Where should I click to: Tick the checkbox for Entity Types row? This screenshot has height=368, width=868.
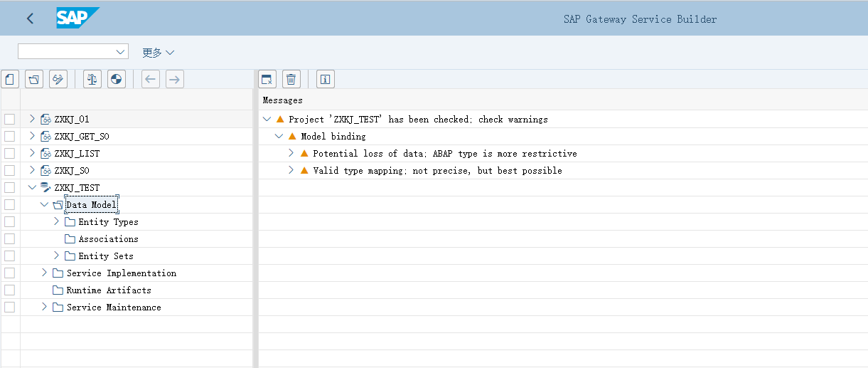(x=9, y=222)
